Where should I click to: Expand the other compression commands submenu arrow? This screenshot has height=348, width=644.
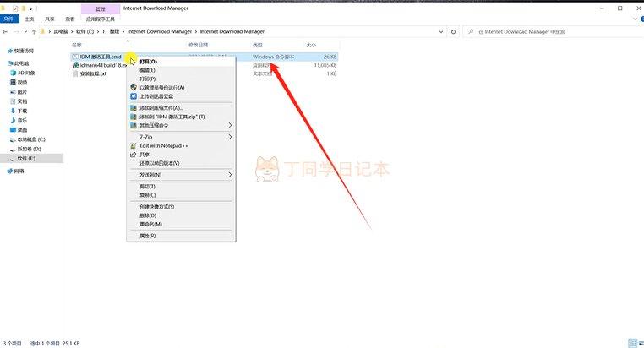[x=230, y=125]
